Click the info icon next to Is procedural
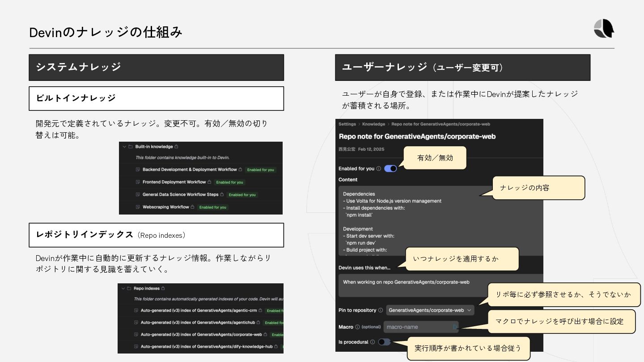Image resolution: width=644 pixels, height=362 pixels. point(373,342)
